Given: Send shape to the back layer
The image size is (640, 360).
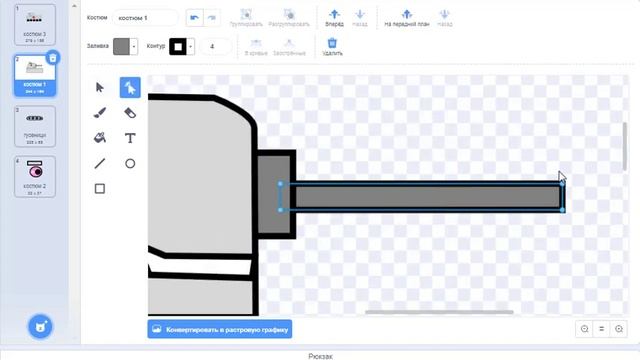Looking at the screenshot, I should (x=444, y=18).
